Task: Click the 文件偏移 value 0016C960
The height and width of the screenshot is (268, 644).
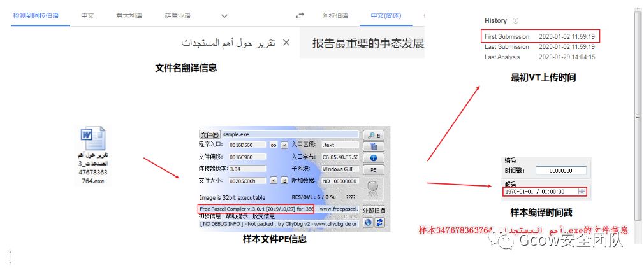Action: (x=247, y=157)
